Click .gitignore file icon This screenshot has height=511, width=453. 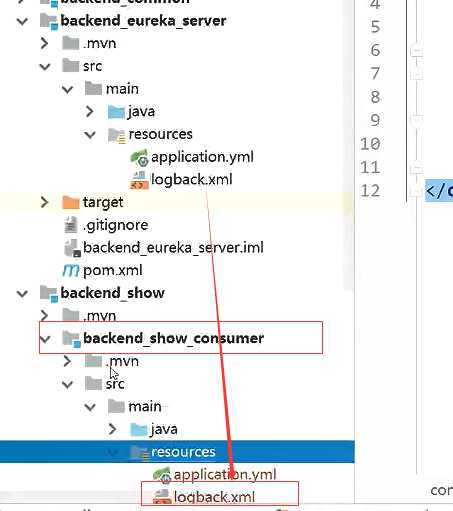pyautogui.click(x=71, y=225)
